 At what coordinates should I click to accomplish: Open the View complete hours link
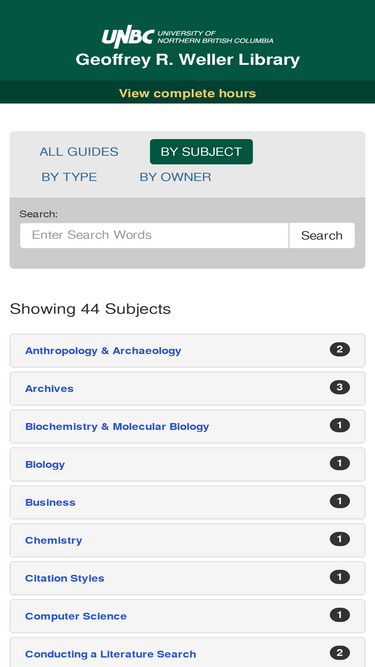click(188, 93)
